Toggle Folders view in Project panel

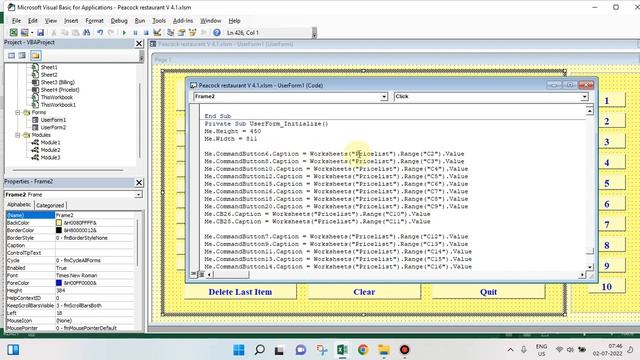36,56
